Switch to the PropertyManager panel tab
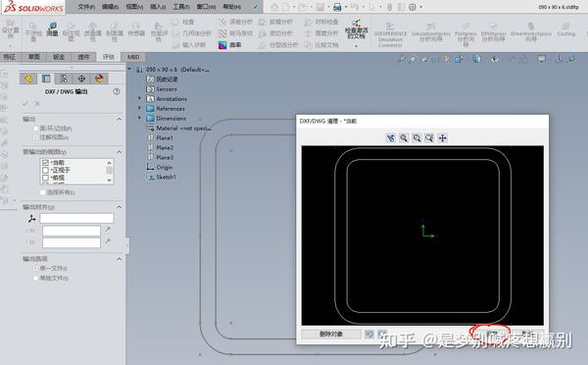Viewport: 588px width, 365px height. click(46, 78)
